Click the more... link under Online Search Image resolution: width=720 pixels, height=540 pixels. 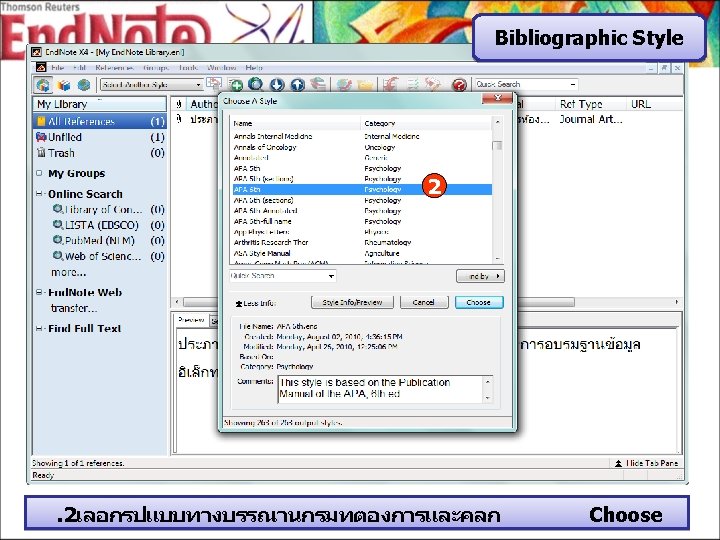(68, 272)
